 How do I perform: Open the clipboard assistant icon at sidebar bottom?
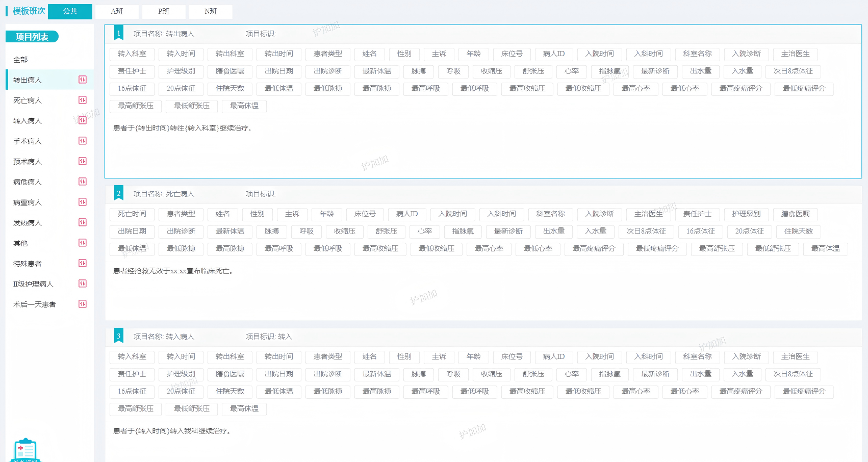coord(25,450)
